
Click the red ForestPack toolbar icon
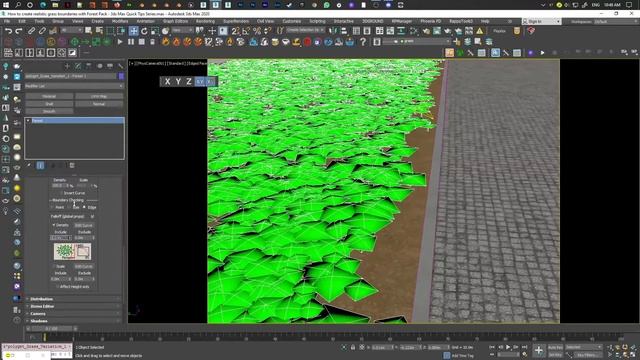tap(531, 31)
